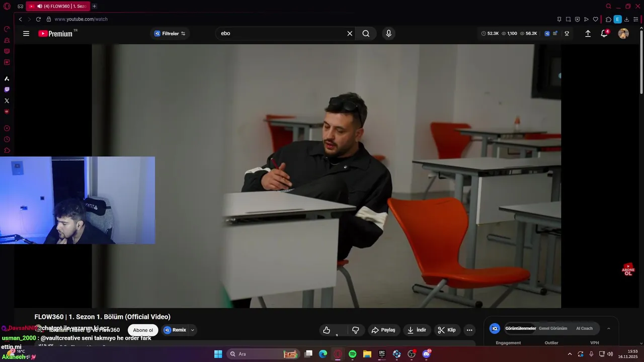Image resolution: width=644 pixels, height=362 pixels.
Task: Open the Remix dropdown arrow
Action: [192, 330]
